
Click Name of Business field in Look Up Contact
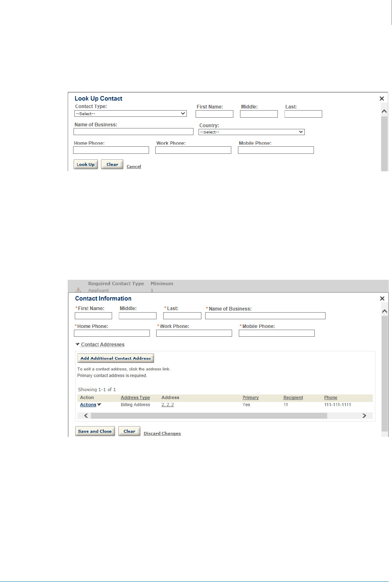[133, 132]
